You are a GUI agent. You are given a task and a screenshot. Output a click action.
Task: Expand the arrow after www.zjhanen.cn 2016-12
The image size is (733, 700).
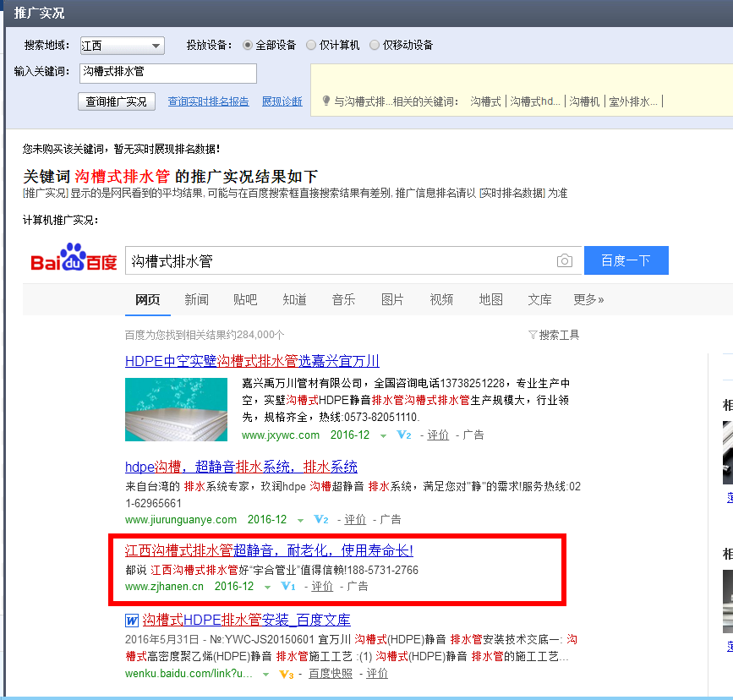click(x=267, y=588)
